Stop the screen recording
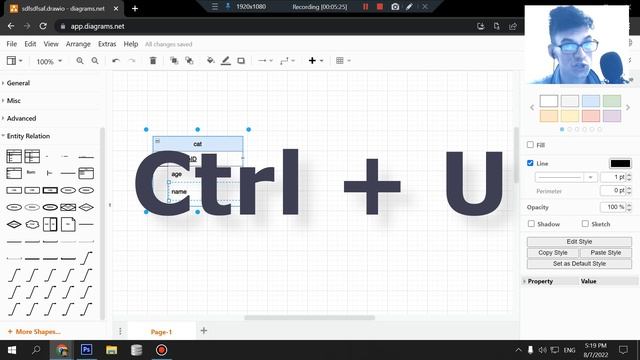640x360 pixels. pyautogui.click(x=380, y=7)
